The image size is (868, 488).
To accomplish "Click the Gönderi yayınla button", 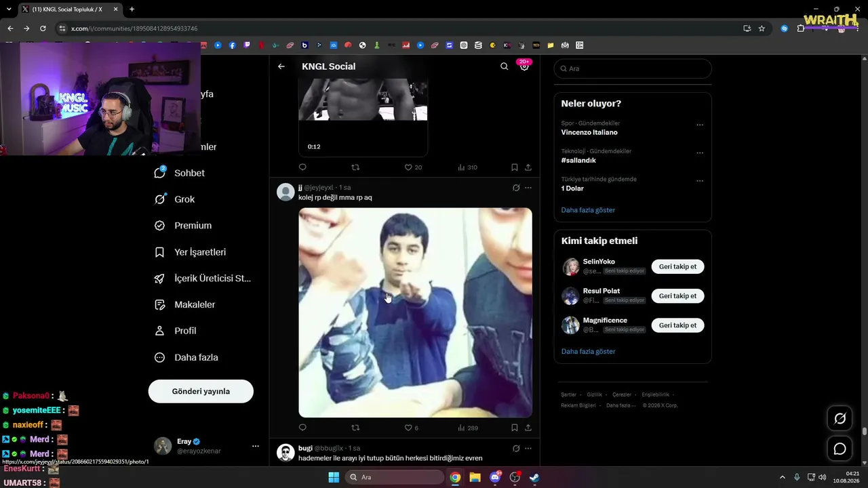I will pyautogui.click(x=201, y=391).
